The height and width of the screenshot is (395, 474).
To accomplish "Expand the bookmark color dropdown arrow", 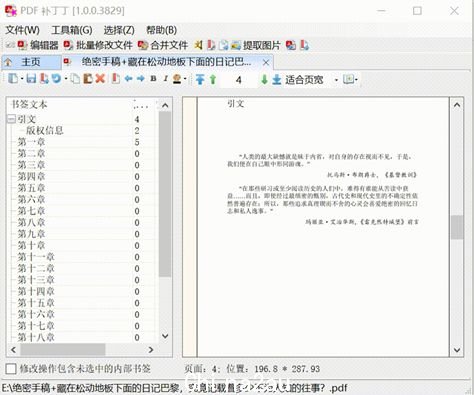I will tap(185, 79).
